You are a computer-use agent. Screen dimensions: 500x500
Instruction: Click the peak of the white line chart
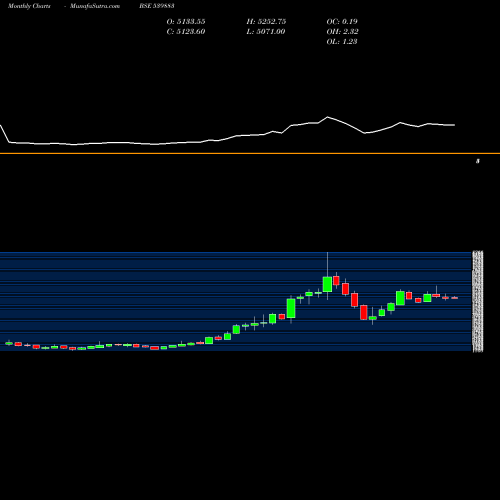[x=327, y=117]
